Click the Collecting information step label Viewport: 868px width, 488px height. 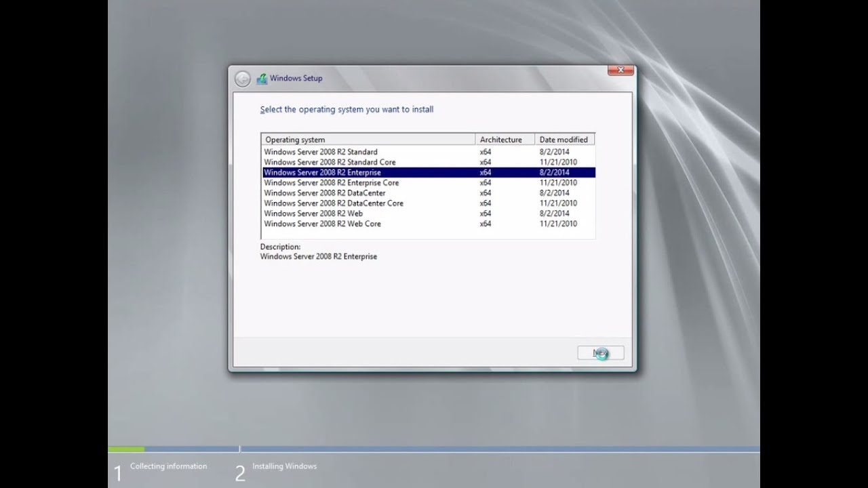coord(169,466)
